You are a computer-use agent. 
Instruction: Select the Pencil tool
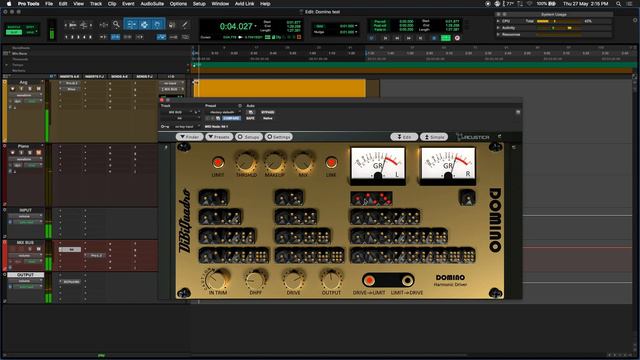pyautogui.click(x=185, y=25)
